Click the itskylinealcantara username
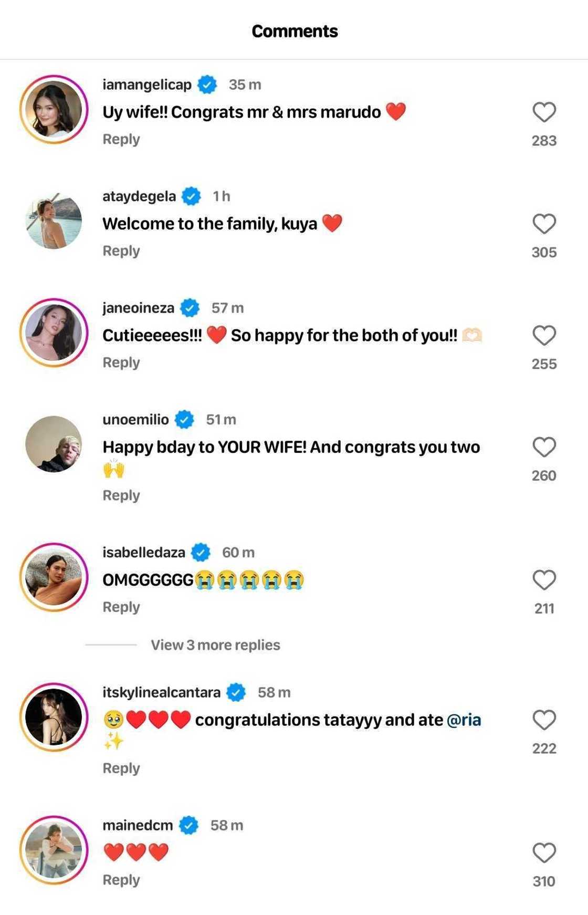The image size is (588, 915). point(161,692)
